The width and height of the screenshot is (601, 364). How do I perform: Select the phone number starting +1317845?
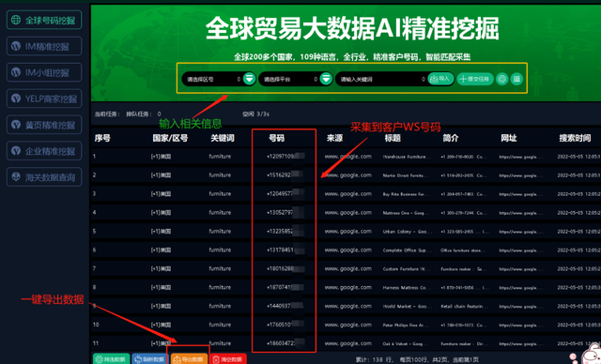point(285,250)
